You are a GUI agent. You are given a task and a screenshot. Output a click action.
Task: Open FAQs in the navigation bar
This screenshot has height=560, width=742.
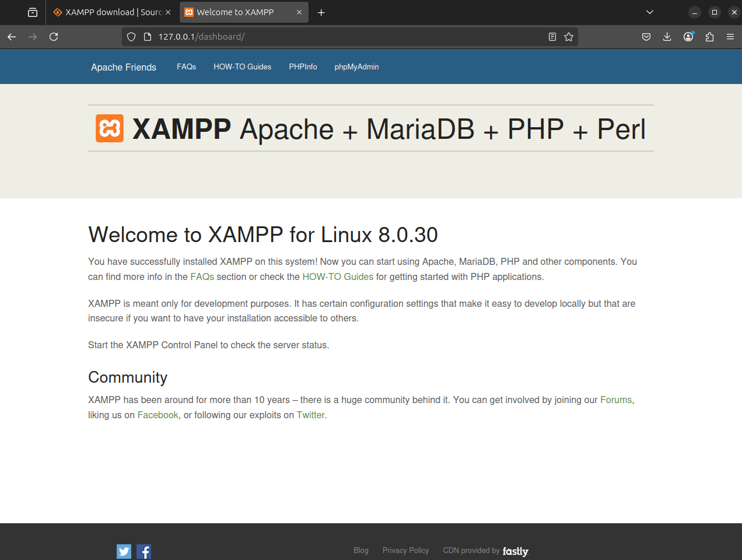(187, 66)
